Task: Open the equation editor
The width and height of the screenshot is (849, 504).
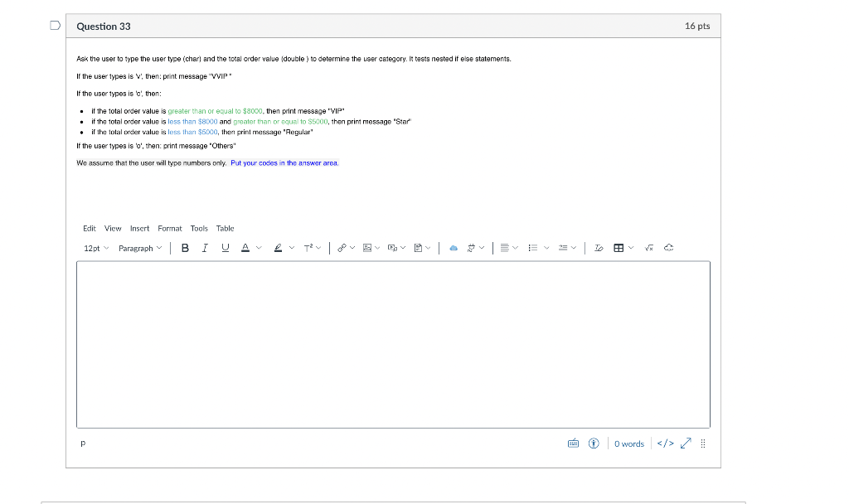Action: tap(648, 247)
